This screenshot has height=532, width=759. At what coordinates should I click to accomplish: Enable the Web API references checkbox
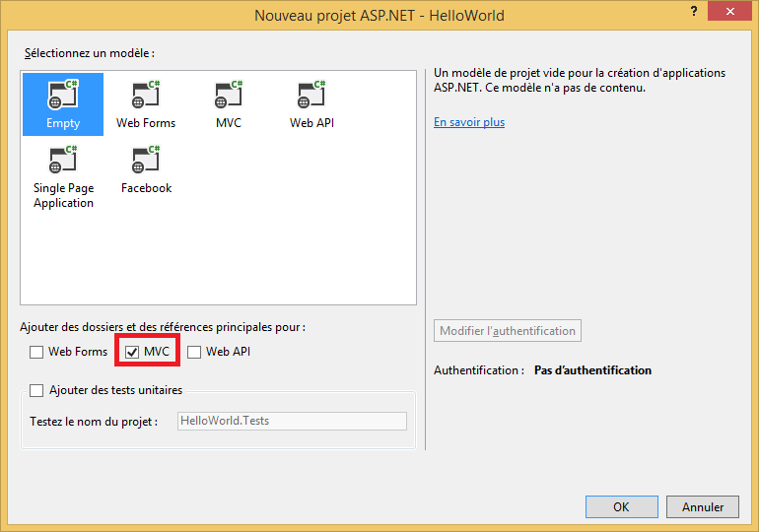point(194,352)
